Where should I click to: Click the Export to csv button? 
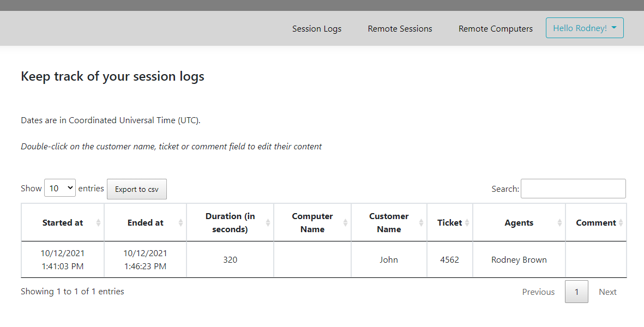point(136,189)
